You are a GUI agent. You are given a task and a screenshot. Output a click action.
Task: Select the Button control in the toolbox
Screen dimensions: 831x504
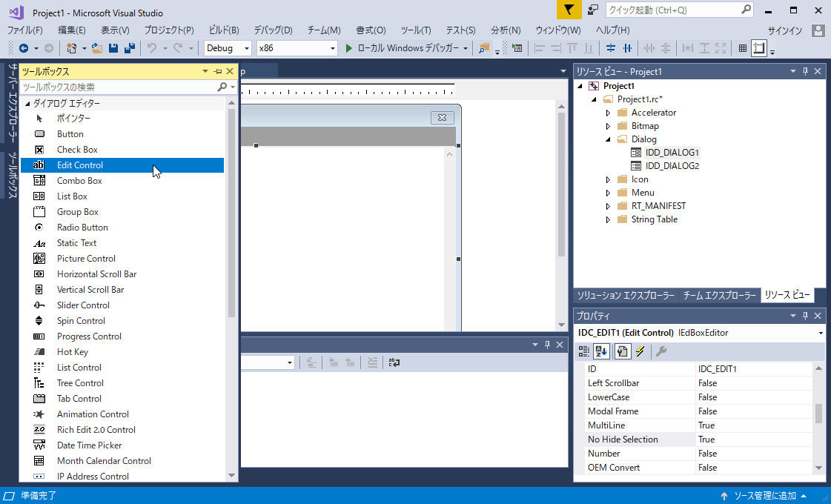pos(122,134)
